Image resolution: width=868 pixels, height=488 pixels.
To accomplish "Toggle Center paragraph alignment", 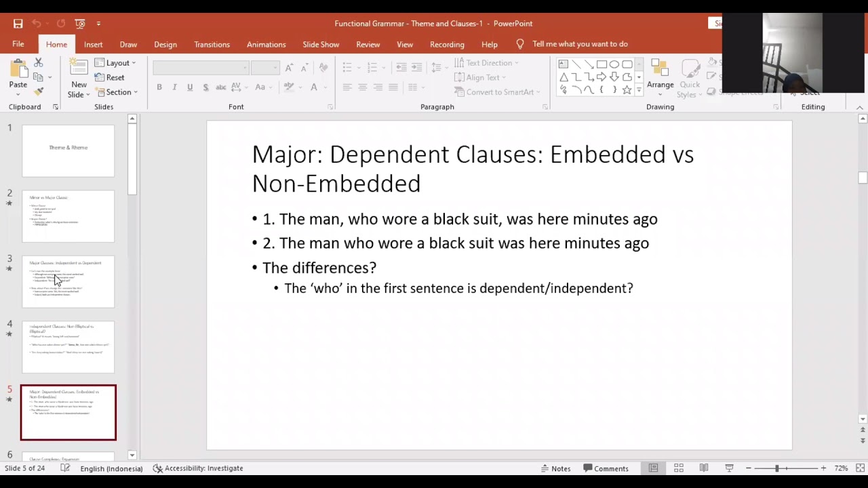I will 362,87.
